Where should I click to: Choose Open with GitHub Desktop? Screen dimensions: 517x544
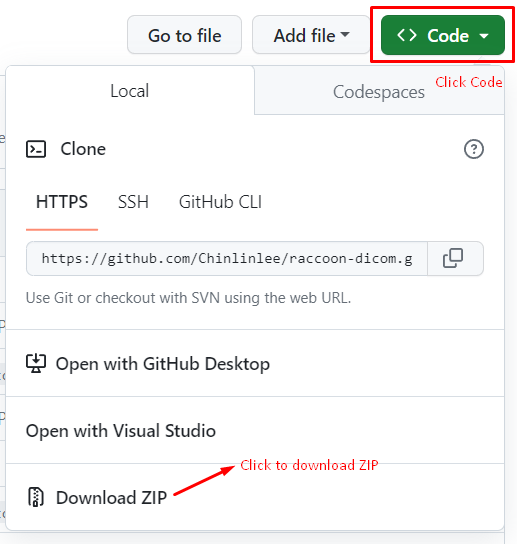coord(255,363)
